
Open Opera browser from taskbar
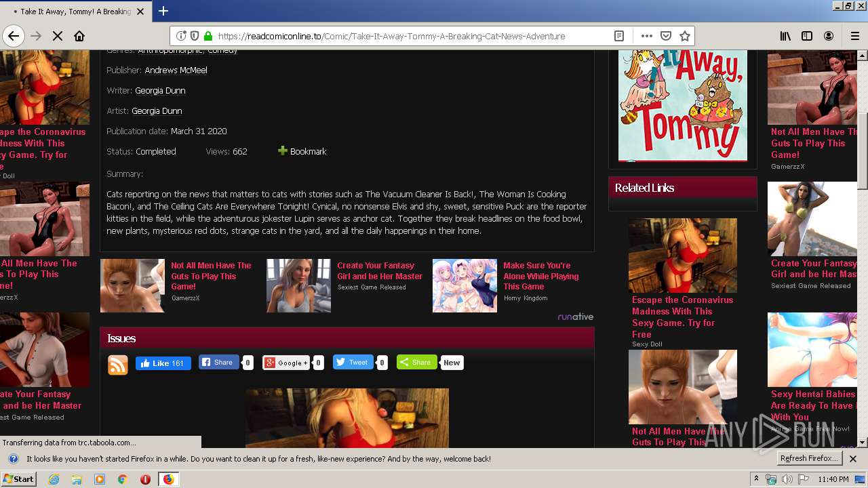point(145,479)
